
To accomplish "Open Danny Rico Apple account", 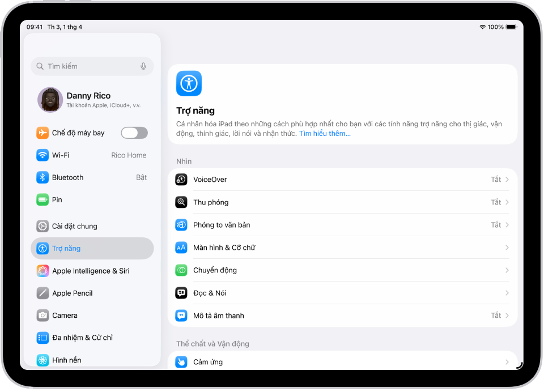I will click(92, 100).
